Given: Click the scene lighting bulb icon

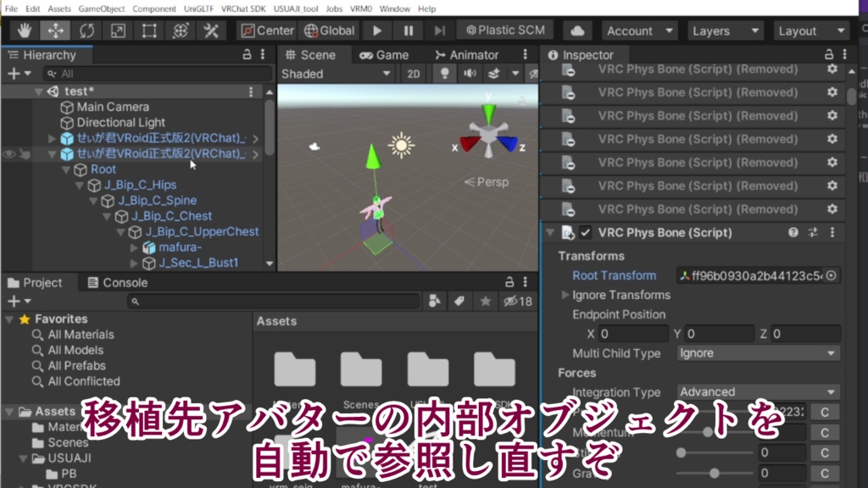Looking at the screenshot, I should pos(444,74).
